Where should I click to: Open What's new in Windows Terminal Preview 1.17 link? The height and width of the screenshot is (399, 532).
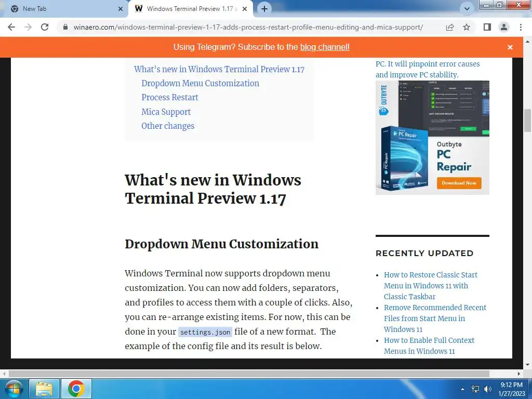pyautogui.click(x=219, y=69)
